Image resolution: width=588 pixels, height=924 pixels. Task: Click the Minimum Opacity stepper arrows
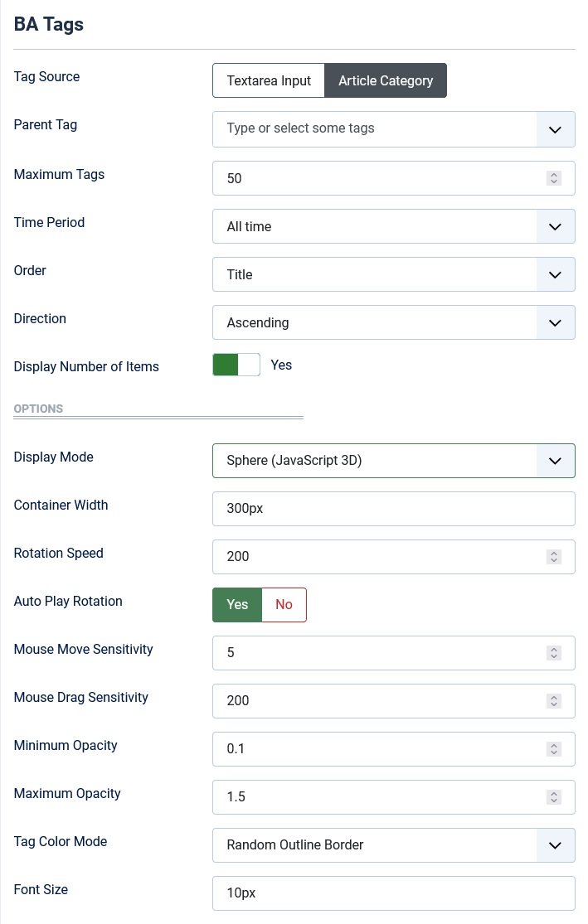[554, 748]
